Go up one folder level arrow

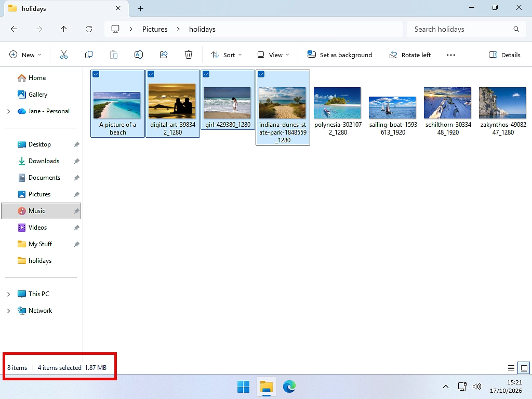(64, 29)
